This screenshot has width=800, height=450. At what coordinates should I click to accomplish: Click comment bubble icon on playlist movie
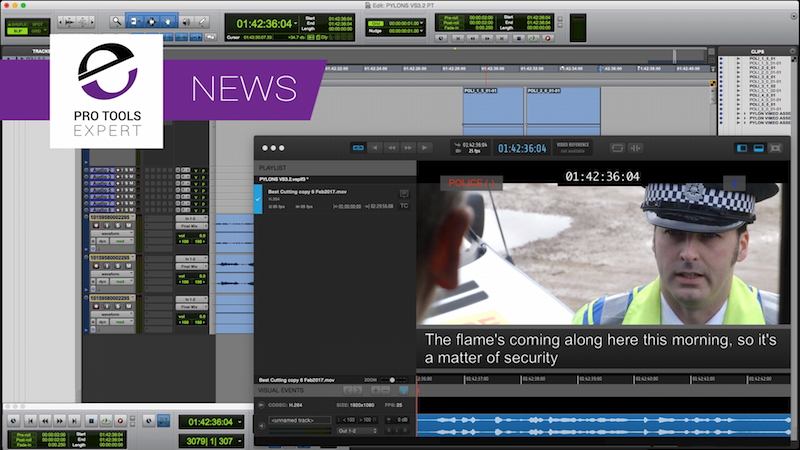click(x=404, y=193)
